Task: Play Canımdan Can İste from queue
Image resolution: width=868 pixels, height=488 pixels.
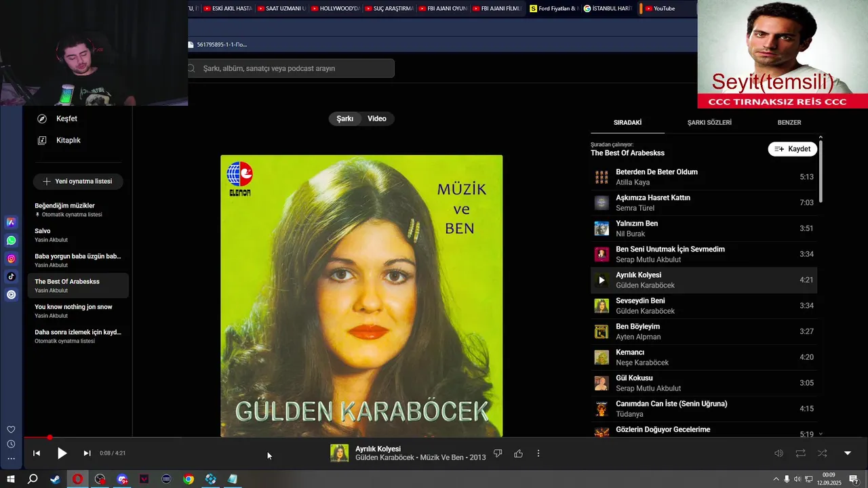Action: 704,409
